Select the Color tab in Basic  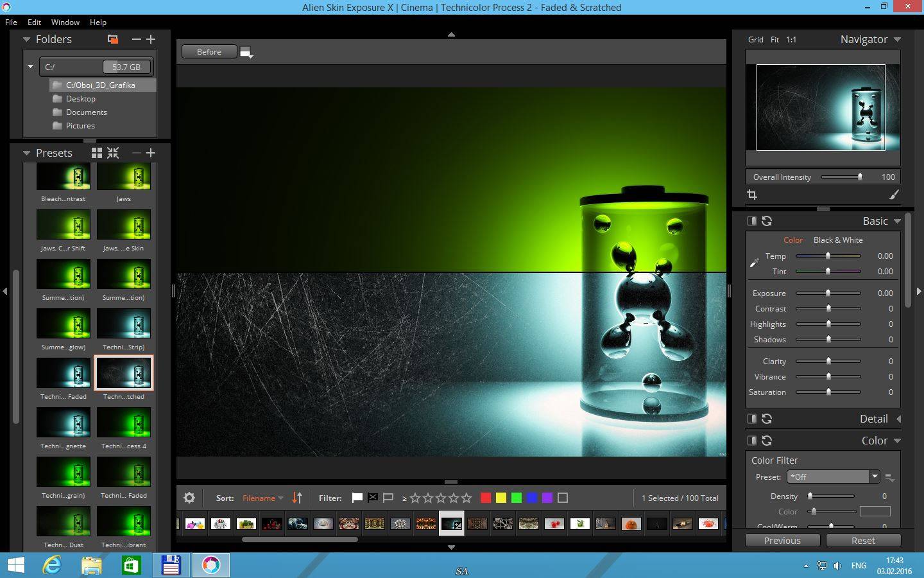click(x=793, y=240)
